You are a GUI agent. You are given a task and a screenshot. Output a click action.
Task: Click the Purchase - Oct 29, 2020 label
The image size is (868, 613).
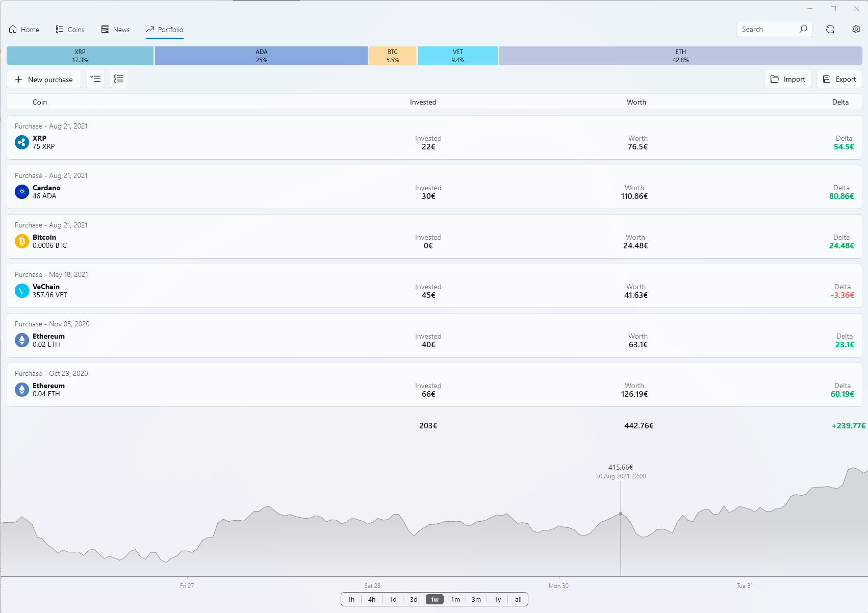pyautogui.click(x=51, y=373)
